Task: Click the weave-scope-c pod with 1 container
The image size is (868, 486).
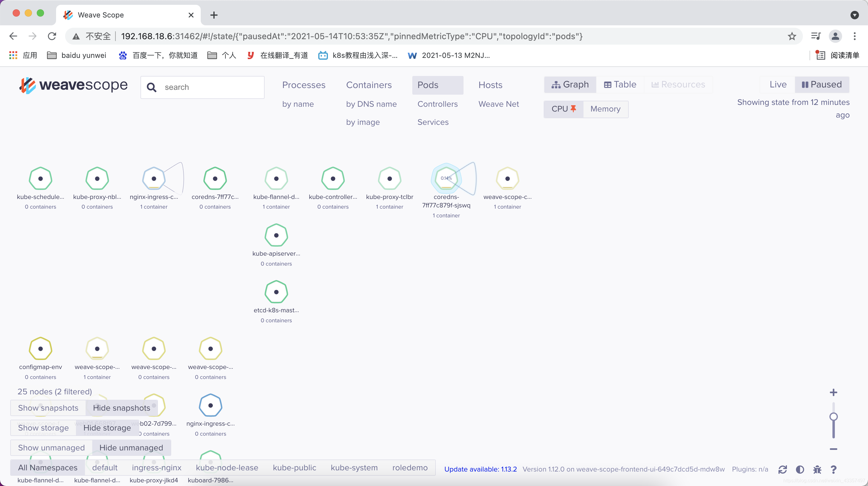Action: tap(508, 178)
